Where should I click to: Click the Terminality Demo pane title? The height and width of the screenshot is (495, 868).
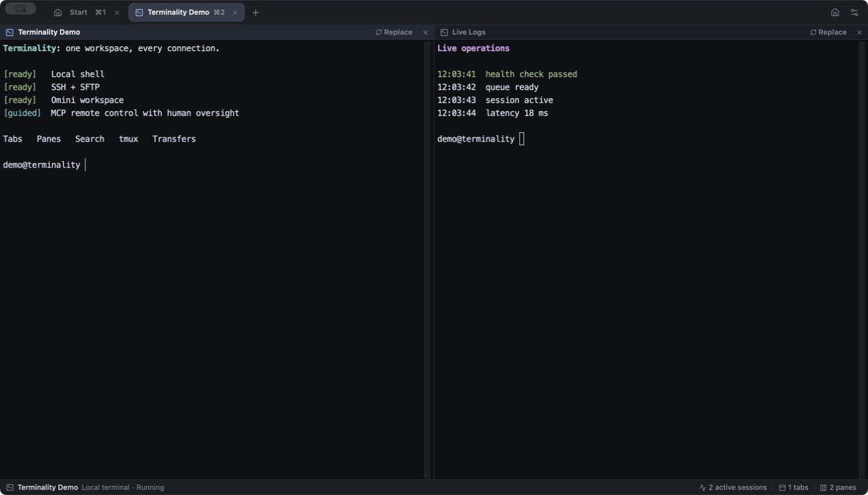pyautogui.click(x=49, y=32)
